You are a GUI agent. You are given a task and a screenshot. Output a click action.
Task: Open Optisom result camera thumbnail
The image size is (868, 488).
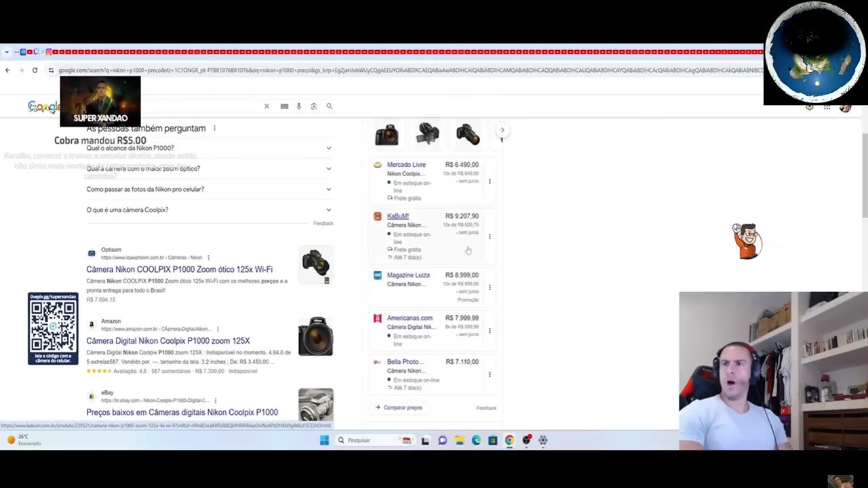coord(315,265)
